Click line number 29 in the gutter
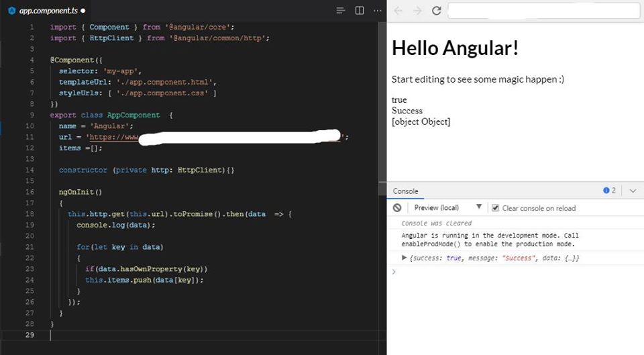 point(30,335)
